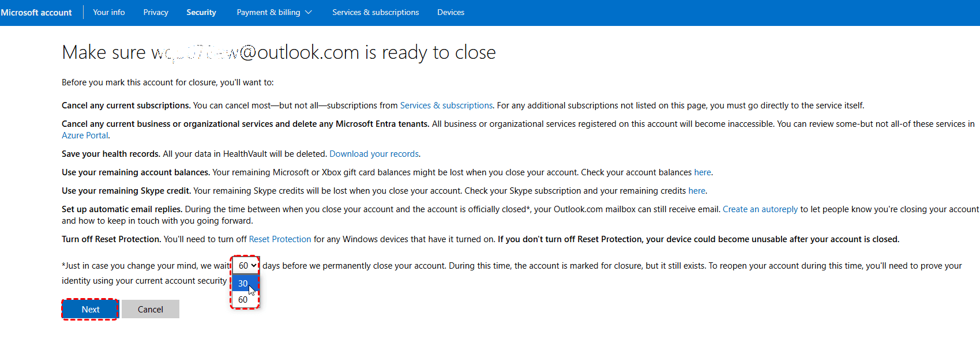Open the Reset Protection link
Viewport: 980px width, 339px height.
280,239
